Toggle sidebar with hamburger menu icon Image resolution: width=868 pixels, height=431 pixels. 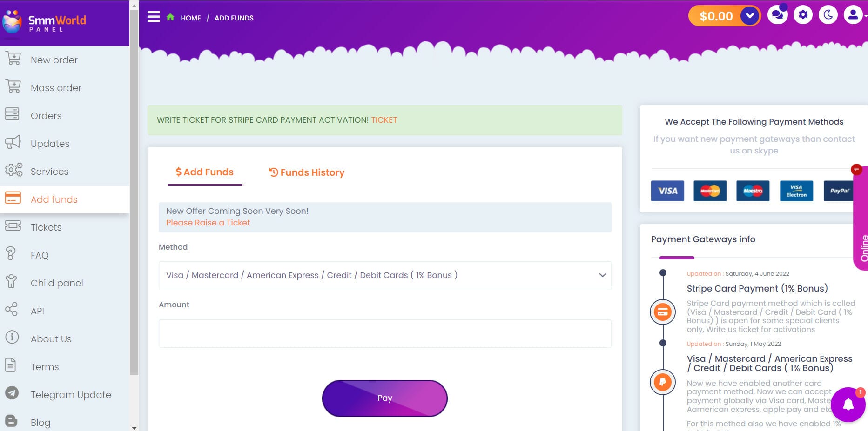154,17
